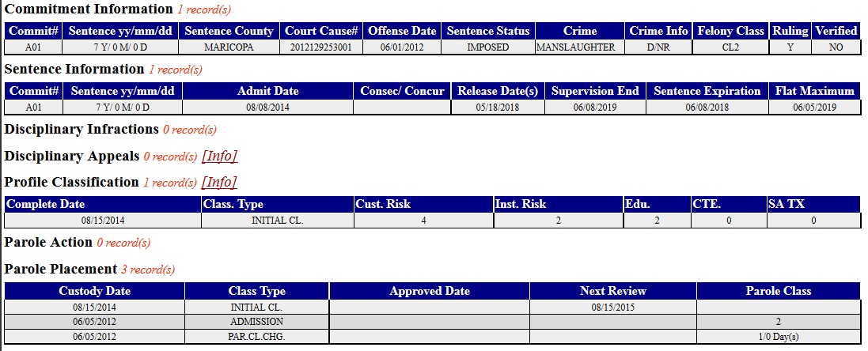
Task: Open the Info link beside Profile Classification
Action: [219, 183]
